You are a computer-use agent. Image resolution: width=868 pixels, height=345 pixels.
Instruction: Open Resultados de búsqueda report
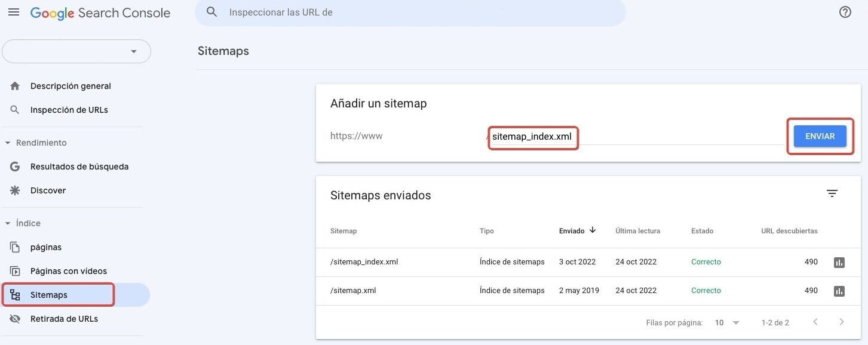coord(79,167)
